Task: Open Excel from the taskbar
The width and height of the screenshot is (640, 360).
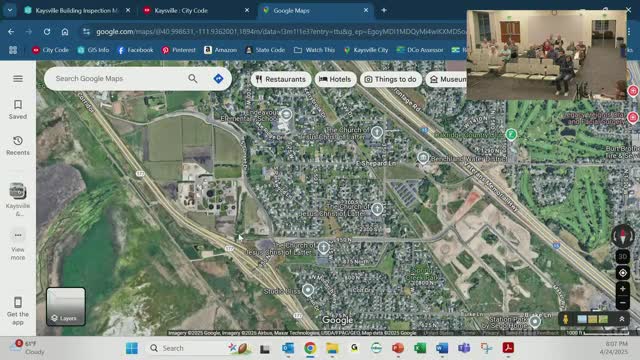Action: (420, 348)
